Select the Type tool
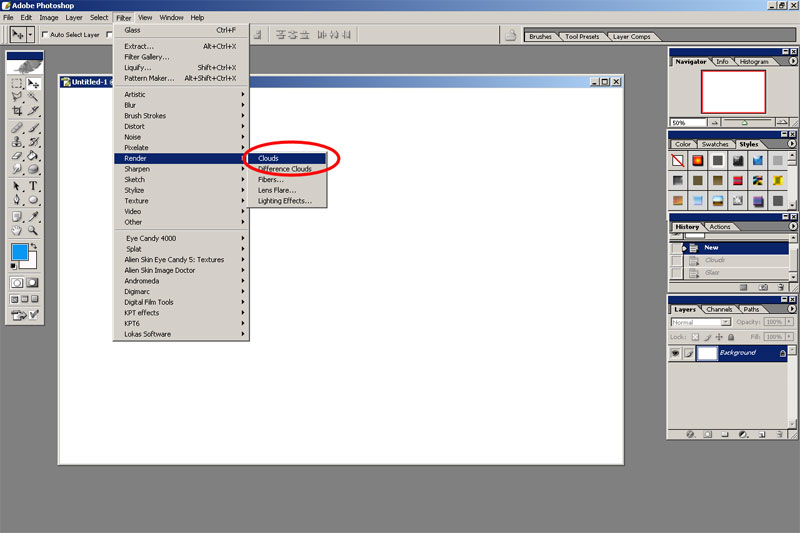This screenshot has width=800, height=533. (33, 186)
